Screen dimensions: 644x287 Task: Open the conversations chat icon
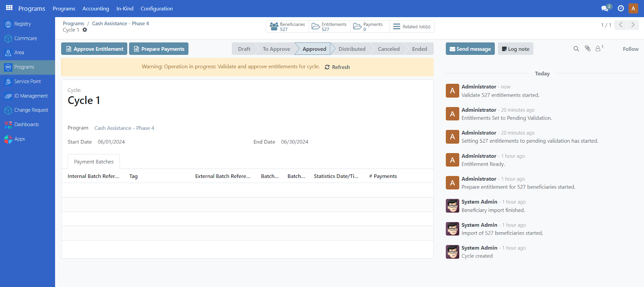coord(605,8)
